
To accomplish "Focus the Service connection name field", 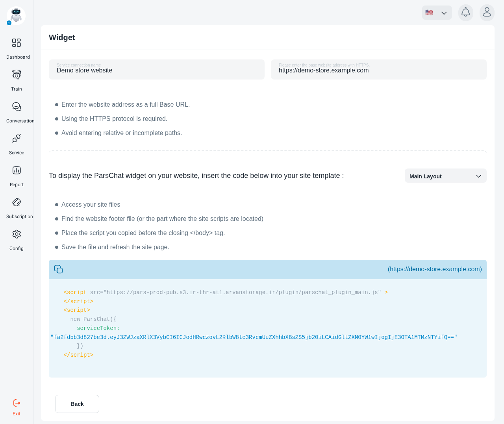I will pos(157,69).
